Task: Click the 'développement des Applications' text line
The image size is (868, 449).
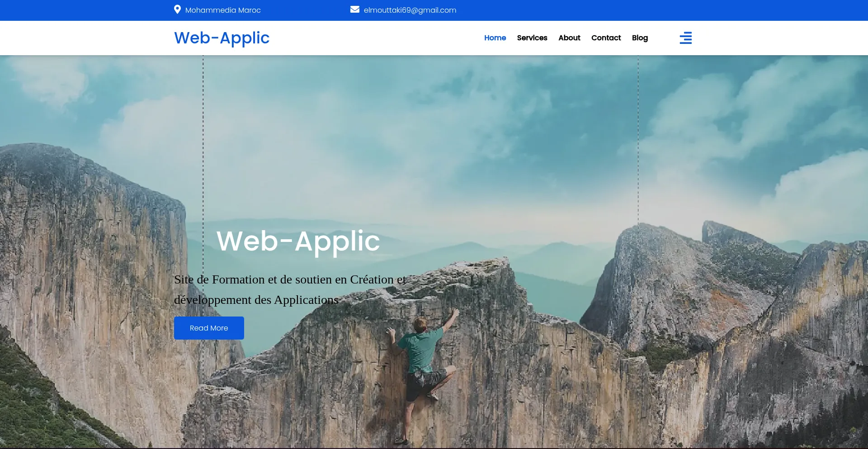Action: click(256, 300)
